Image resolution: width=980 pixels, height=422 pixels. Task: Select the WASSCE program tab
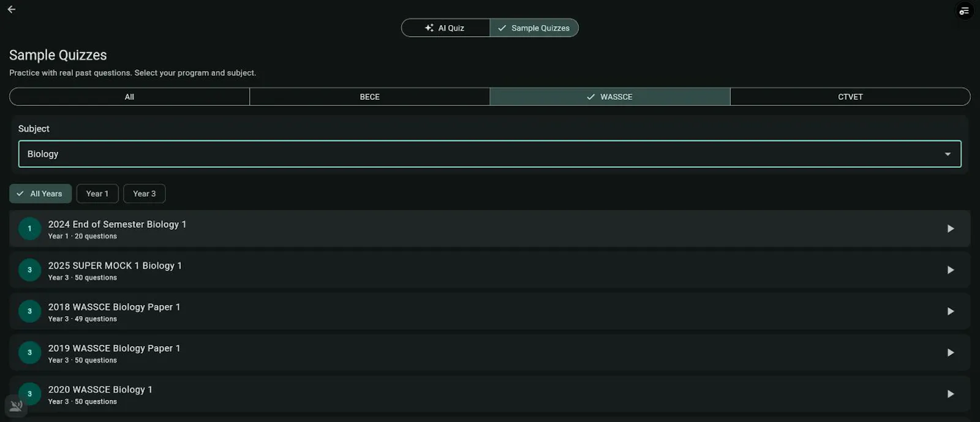(x=610, y=97)
